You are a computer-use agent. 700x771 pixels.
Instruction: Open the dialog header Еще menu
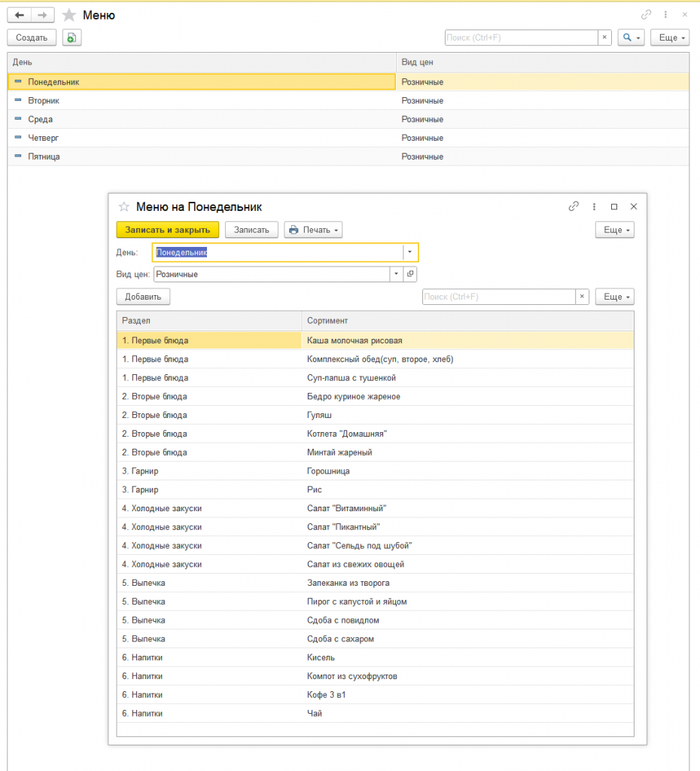pyautogui.click(x=615, y=230)
